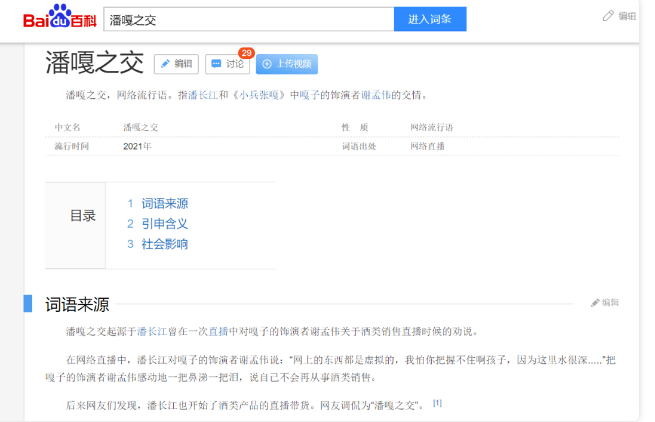
Task: Open the 直播 link in 词语来源 paragraph
Action: click(x=218, y=332)
